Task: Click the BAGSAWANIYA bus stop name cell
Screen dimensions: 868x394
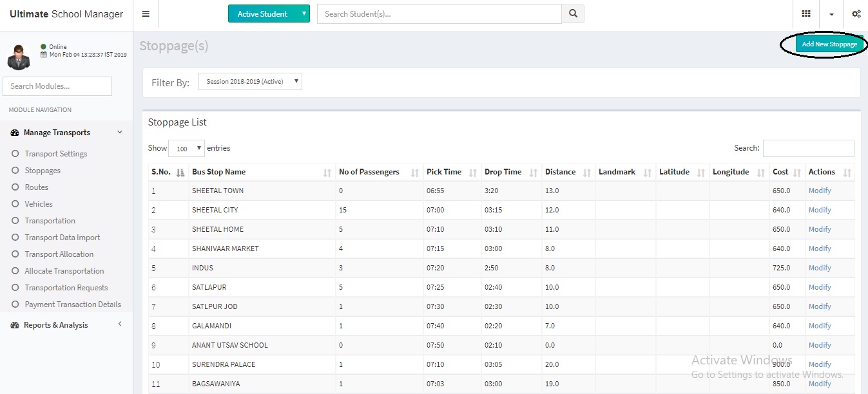Action: tap(216, 384)
